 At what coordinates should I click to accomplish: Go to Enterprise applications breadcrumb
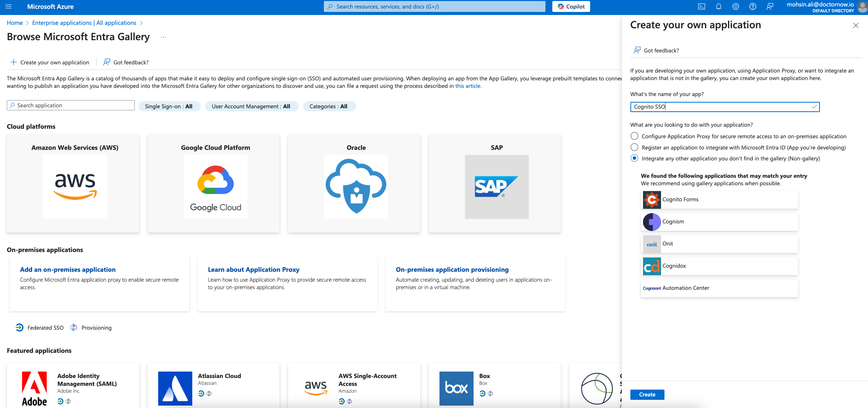(84, 23)
